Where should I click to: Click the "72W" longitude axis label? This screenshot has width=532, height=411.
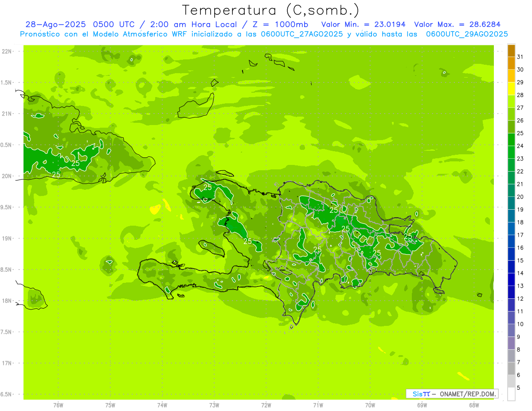pyautogui.click(x=266, y=405)
